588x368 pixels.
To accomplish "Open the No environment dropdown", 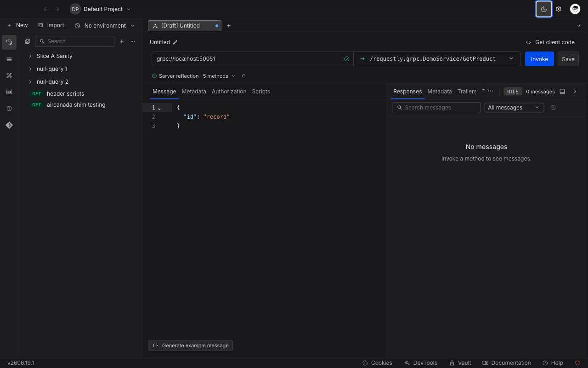I will pos(105,26).
